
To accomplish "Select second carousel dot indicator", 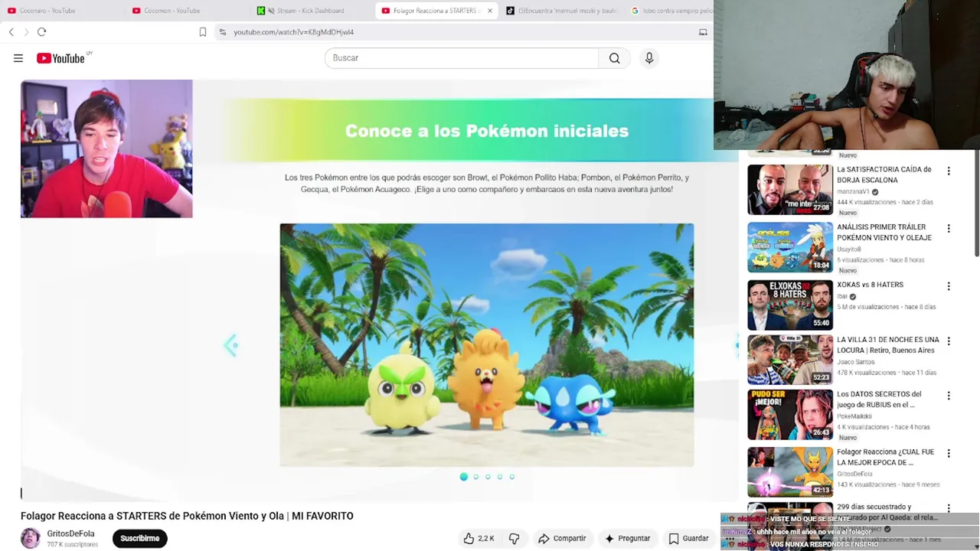I will (475, 477).
